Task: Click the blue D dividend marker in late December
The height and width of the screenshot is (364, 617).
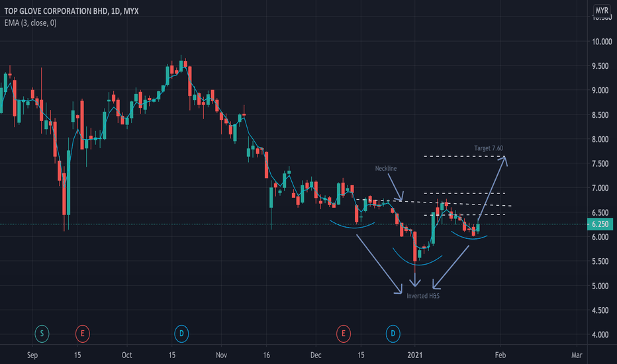Action: coord(393,334)
